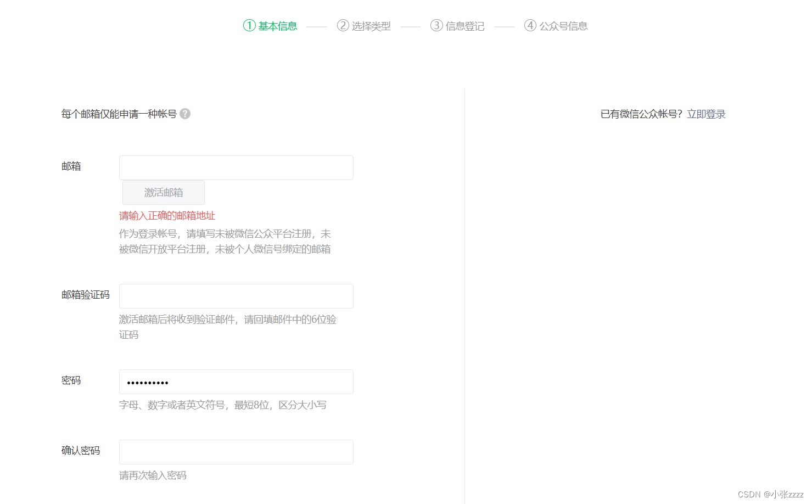
Task: Click the 密码 field label
Action: pos(71,380)
